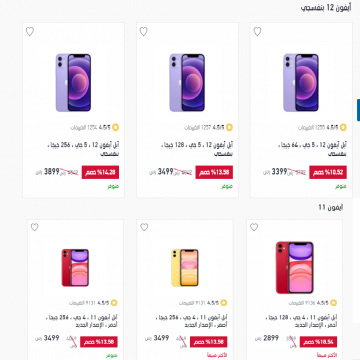The height and width of the screenshot is (360, 360).
Task: Click the 18.54% discount badge on iPhone 11
Action: tap(318, 342)
